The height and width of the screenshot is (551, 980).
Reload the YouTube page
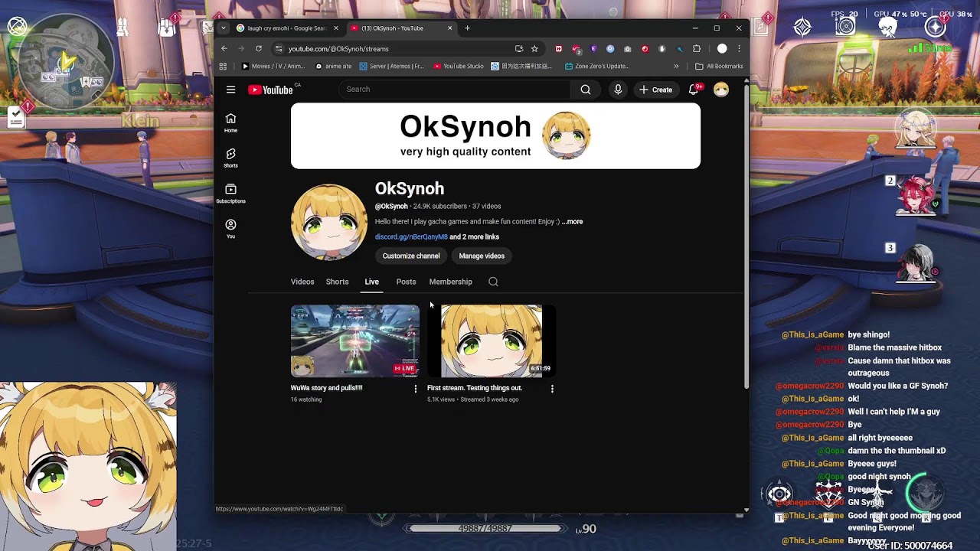[x=259, y=48]
